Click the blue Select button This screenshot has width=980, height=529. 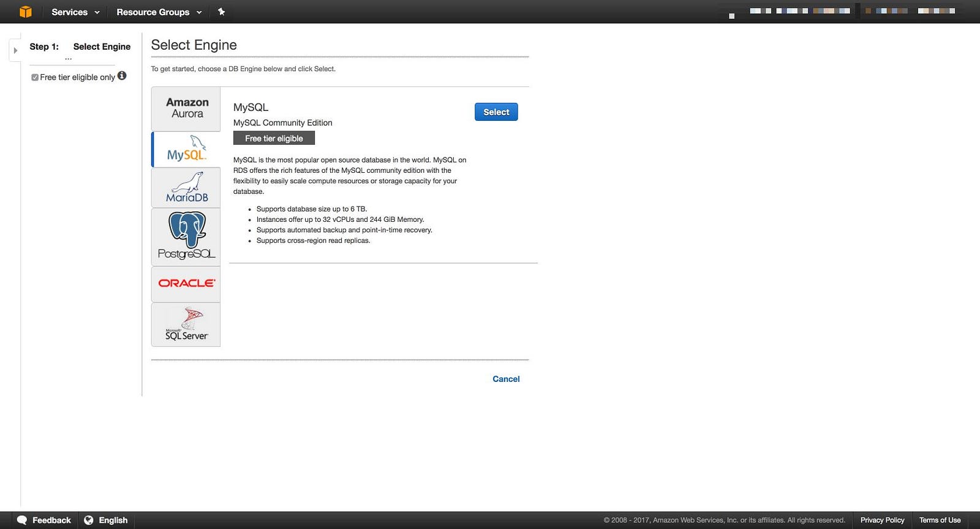496,112
